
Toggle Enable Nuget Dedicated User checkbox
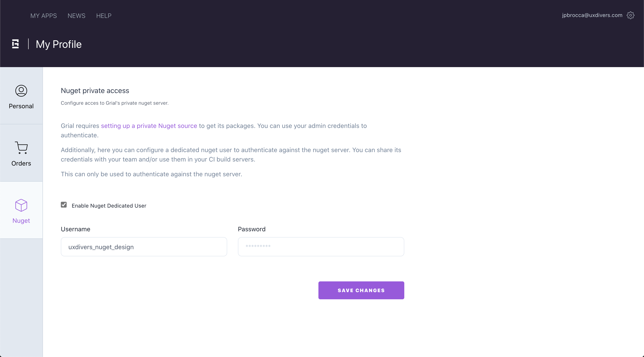tap(64, 205)
